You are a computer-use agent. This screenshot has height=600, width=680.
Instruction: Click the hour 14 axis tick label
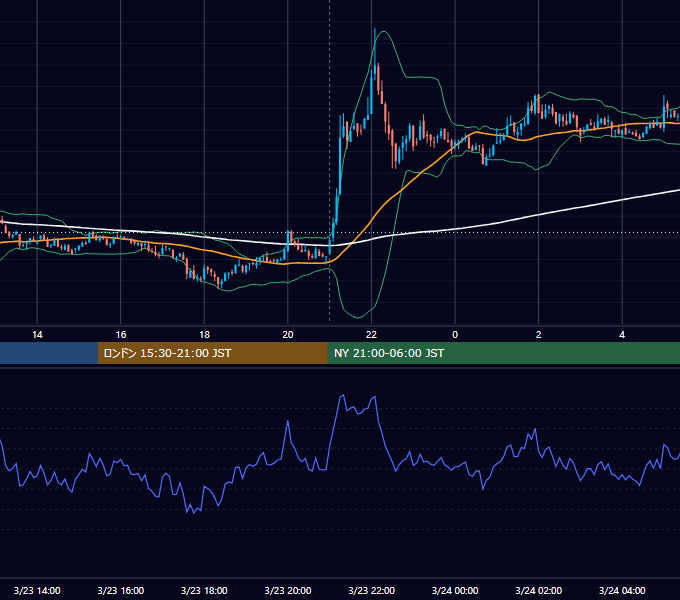point(37,335)
